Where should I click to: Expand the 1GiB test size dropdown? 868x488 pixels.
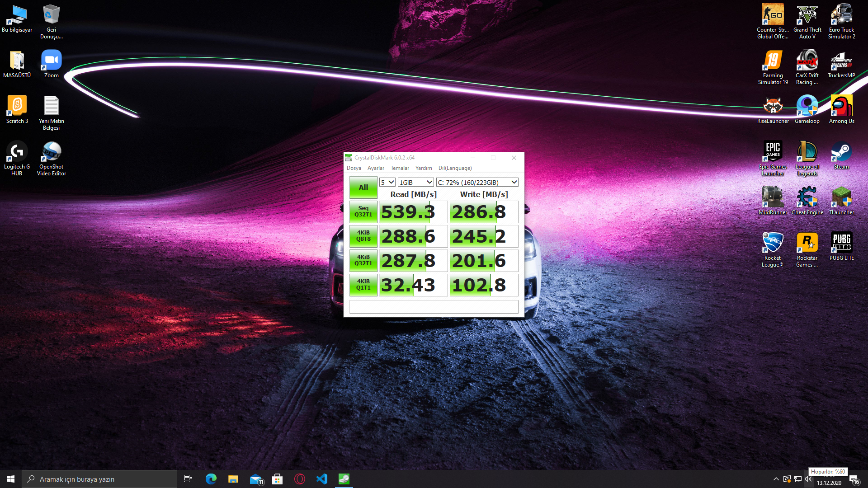[416, 182]
